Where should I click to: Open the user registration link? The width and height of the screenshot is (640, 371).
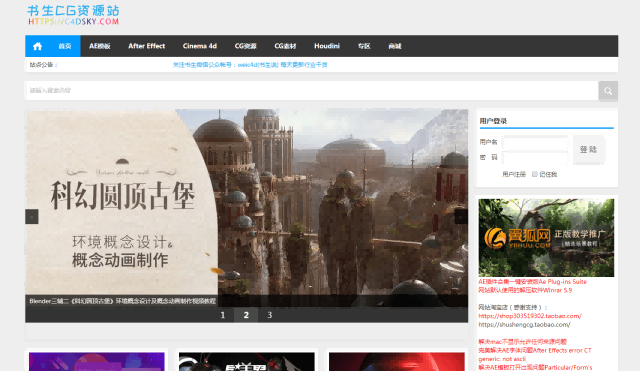pyautogui.click(x=513, y=174)
